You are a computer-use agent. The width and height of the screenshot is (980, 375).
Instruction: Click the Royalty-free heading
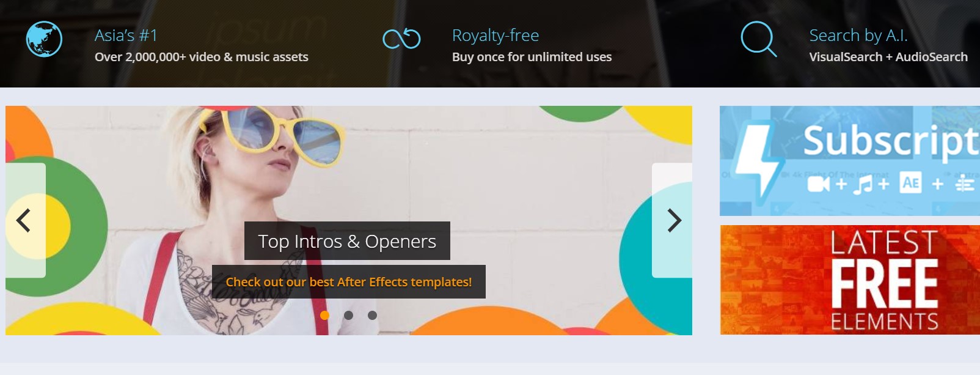click(495, 35)
